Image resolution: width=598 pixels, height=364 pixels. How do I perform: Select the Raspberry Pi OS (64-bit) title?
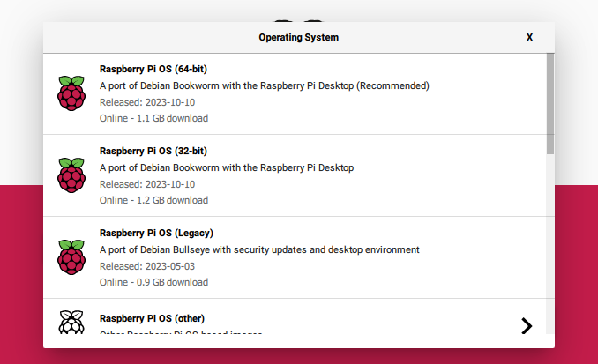(x=153, y=69)
